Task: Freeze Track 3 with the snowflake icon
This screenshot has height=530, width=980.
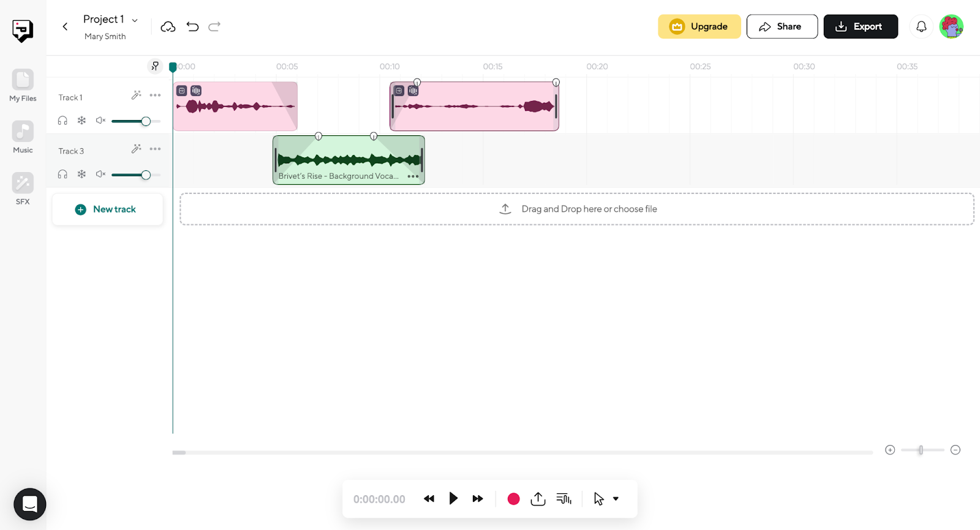Action: tap(81, 174)
